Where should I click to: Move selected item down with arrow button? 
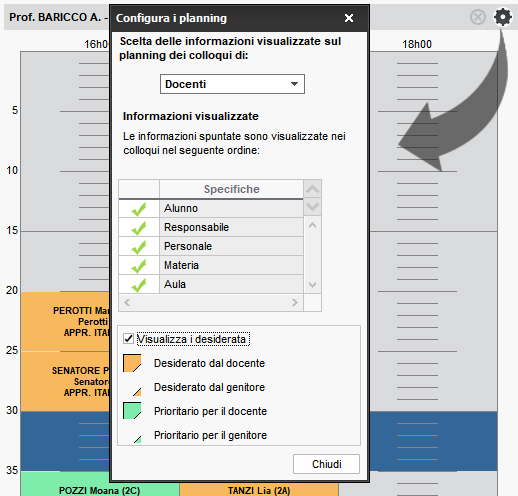coord(313,207)
